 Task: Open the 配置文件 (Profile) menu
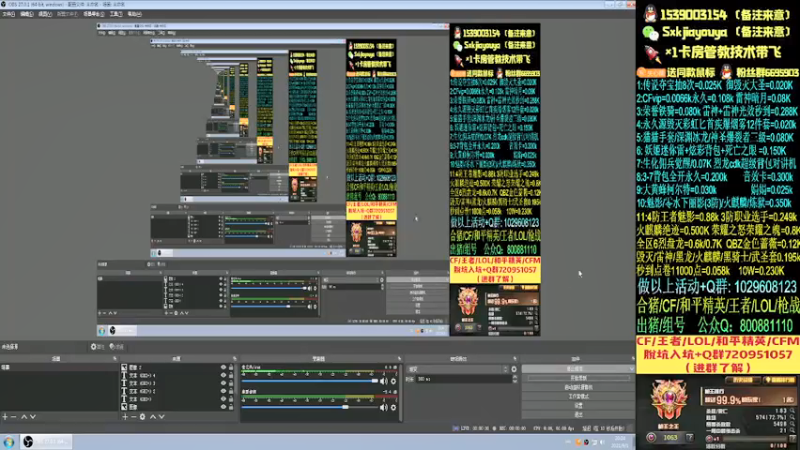[x=67, y=14]
